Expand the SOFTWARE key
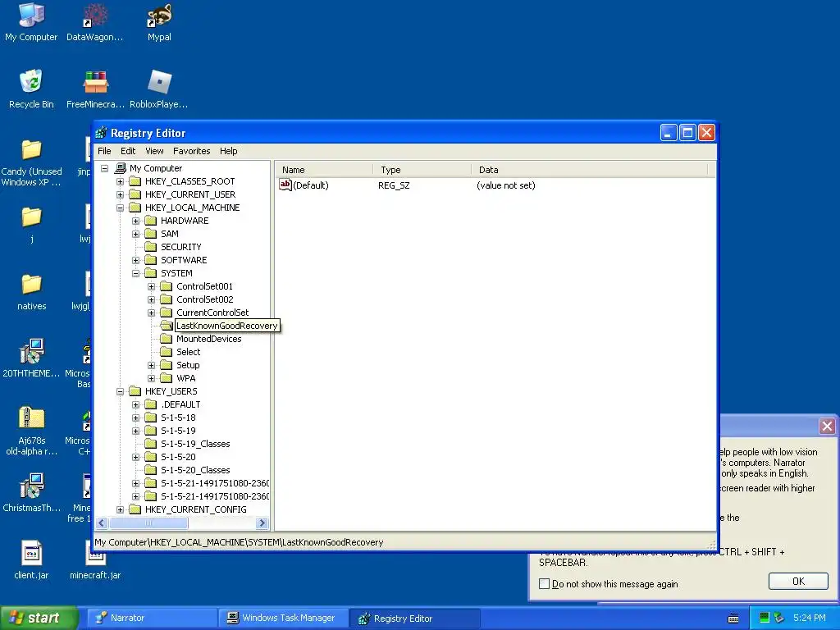This screenshot has width=840, height=630. (135, 260)
